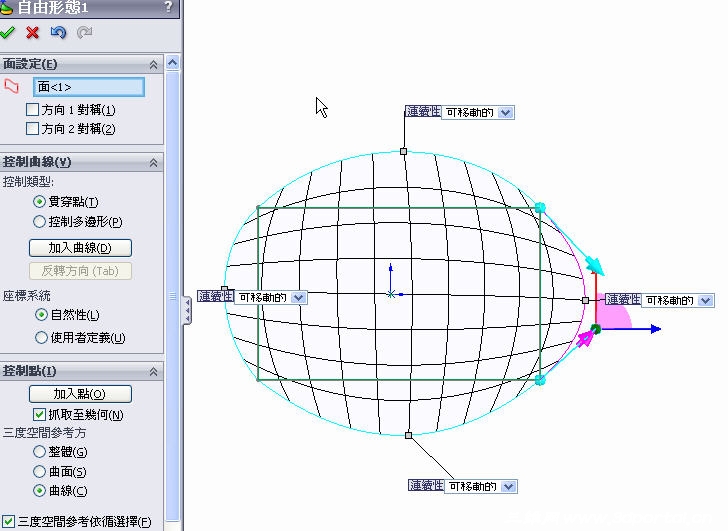The image size is (728, 531).
Task: Confirm the freeform feature with green checkmark
Action: coord(7,32)
